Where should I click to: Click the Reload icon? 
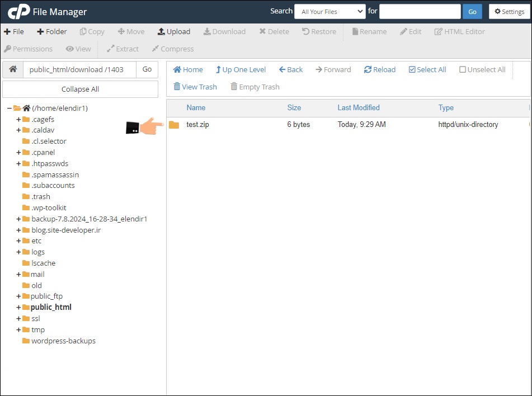(x=368, y=70)
